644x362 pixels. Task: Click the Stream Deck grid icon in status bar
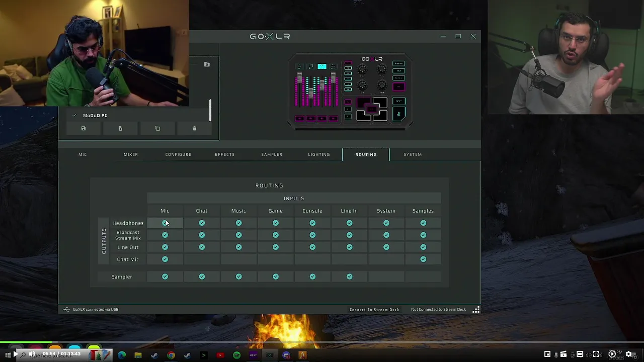(x=476, y=310)
